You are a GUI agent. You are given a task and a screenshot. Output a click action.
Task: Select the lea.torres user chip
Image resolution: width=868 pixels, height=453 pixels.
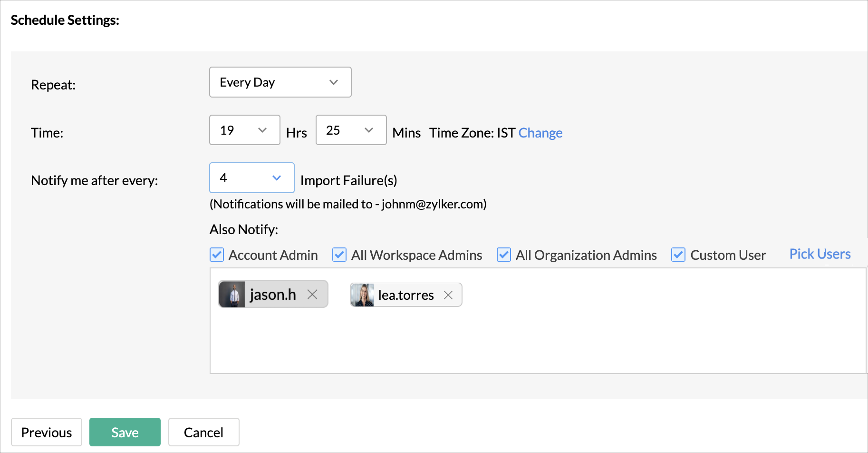coord(405,295)
